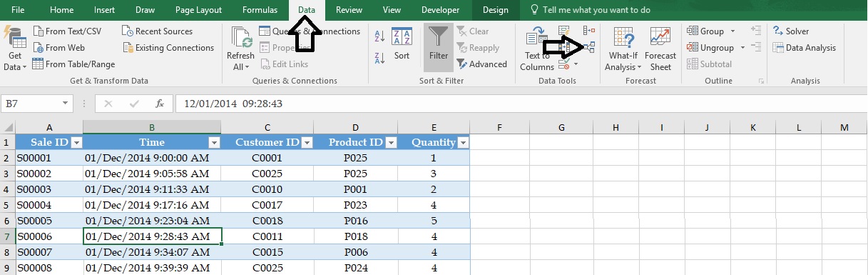Switch to the Home tab
The width and height of the screenshot is (868, 275).
(x=61, y=10)
